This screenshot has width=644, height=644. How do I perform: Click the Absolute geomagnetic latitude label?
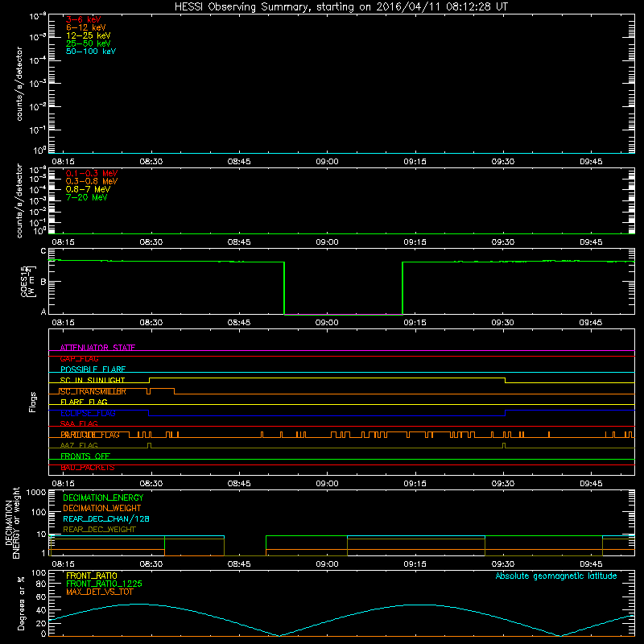(x=556, y=576)
